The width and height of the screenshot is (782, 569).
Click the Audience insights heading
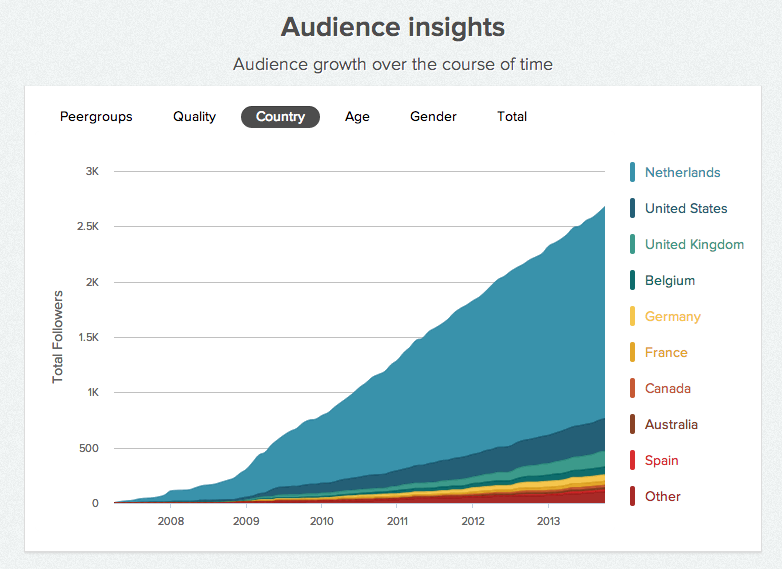click(x=393, y=27)
